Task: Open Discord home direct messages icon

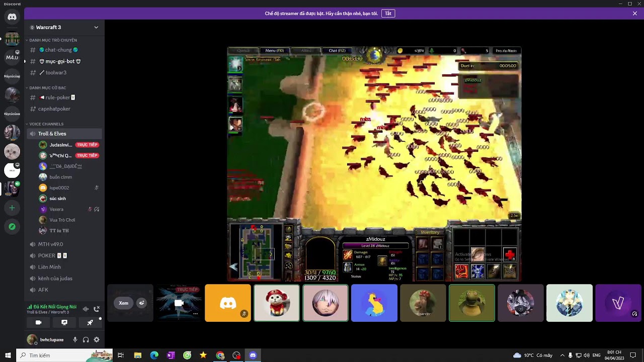Action: click(12, 17)
